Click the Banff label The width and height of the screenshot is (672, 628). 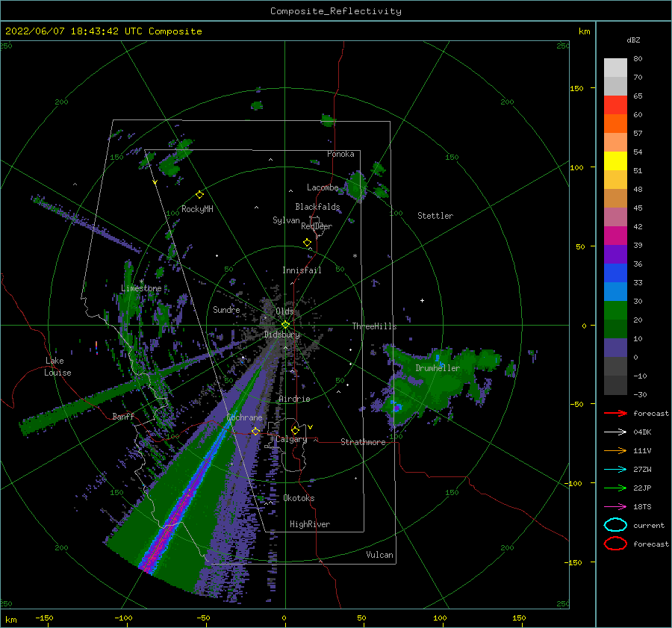click(123, 416)
